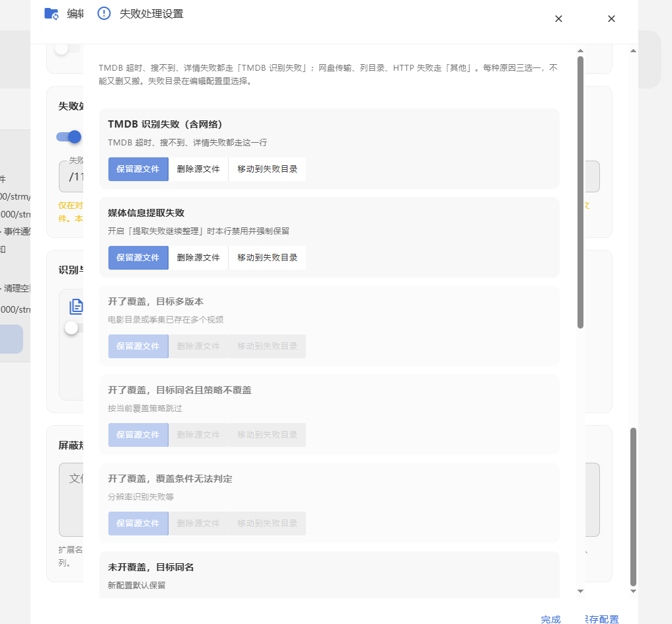Image resolution: width=672 pixels, height=624 pixels.
Task: Select 删除源文件 for TMDB 识别失败
Action: click(x=198, y=169)
